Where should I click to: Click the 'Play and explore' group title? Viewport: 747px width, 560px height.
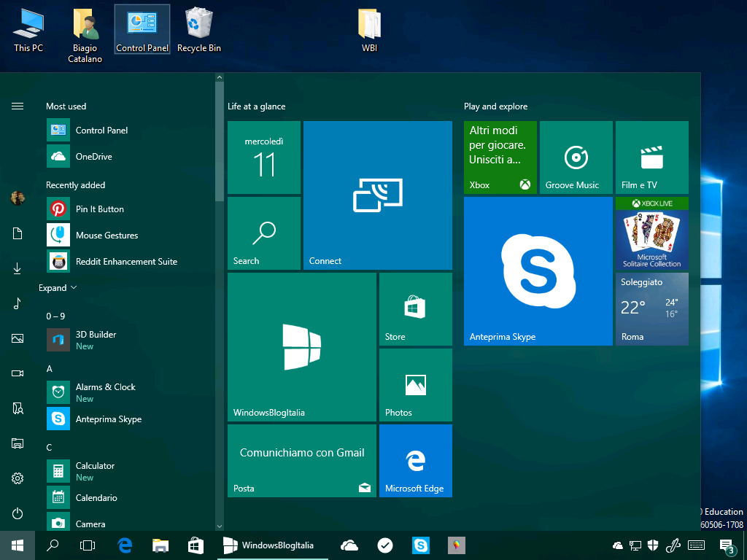pyautogui.click(x=495, y=106)
